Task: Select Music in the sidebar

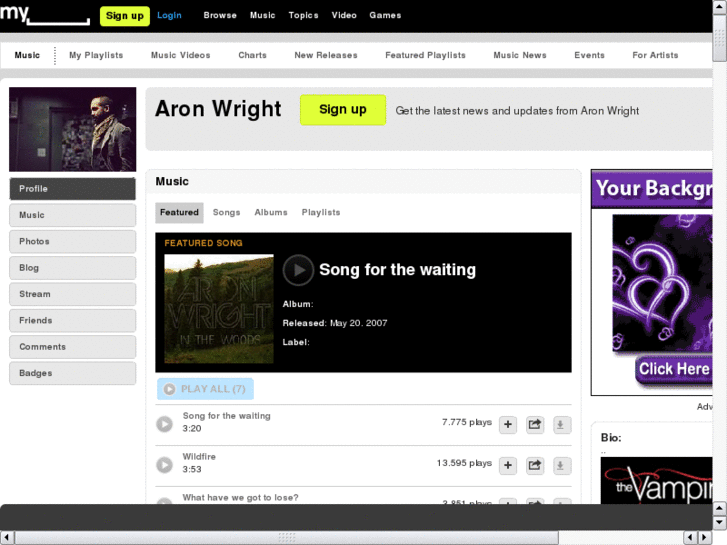Action: coord(73,215)
